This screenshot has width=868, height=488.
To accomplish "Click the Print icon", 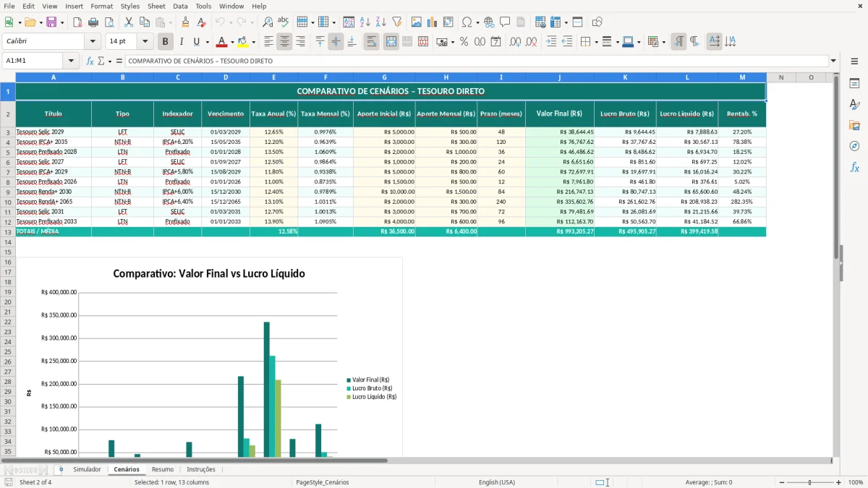I will click(x=93, y=22).
